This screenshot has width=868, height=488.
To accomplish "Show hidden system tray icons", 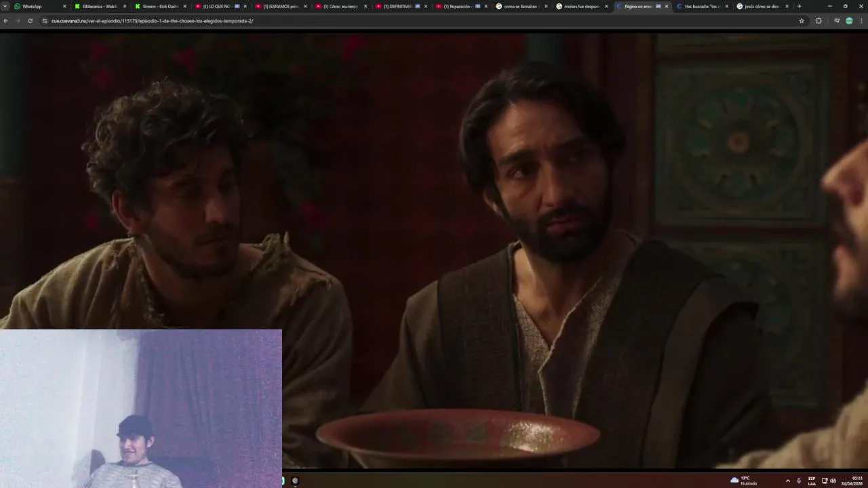I will [x=787, y=481].
